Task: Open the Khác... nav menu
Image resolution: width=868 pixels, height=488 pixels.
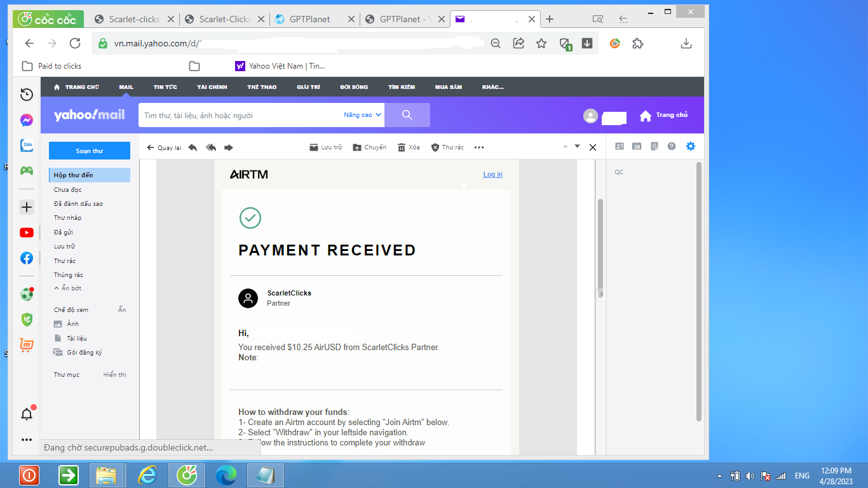Action: pos(493,87)
